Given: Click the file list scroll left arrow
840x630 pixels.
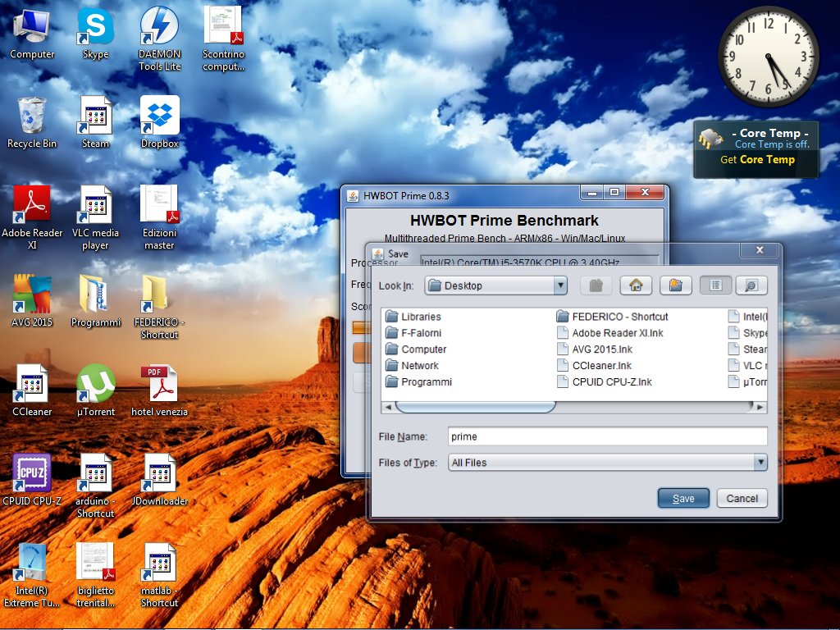Looking at the screenshot, I should (388, 407).
